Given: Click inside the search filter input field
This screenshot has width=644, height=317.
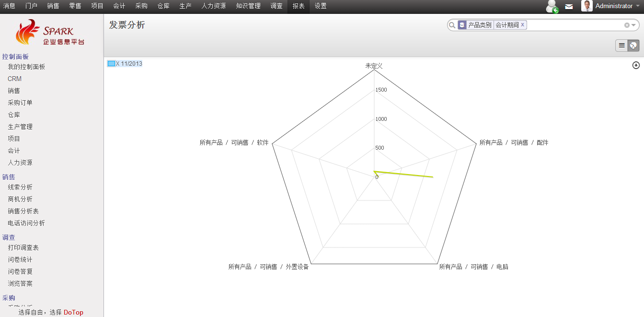Looking at the screenshot, I should coord(574,25).
